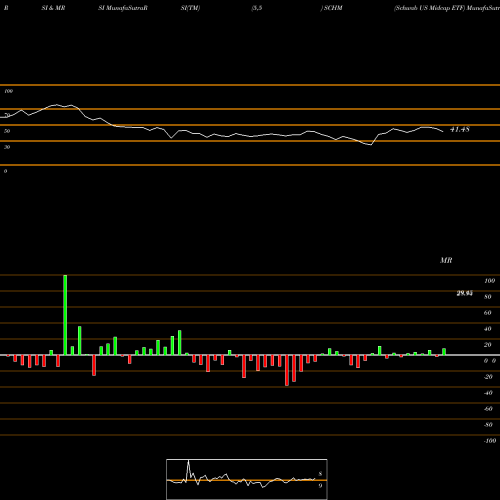The image size is (500, 500).
Task: Click the SI(TM) header label
Action: tap(190, 8)
